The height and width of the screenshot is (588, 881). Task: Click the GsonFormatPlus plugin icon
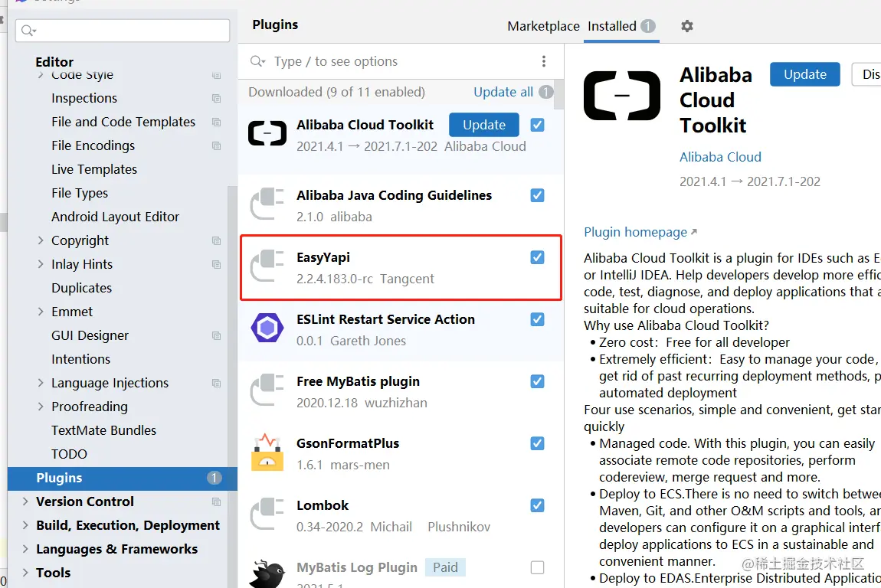[x=267, y=452]
